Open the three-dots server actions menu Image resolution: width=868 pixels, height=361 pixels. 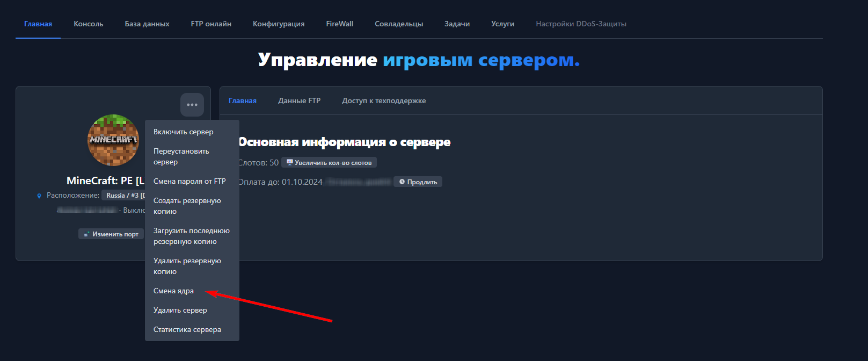point(192,105)
